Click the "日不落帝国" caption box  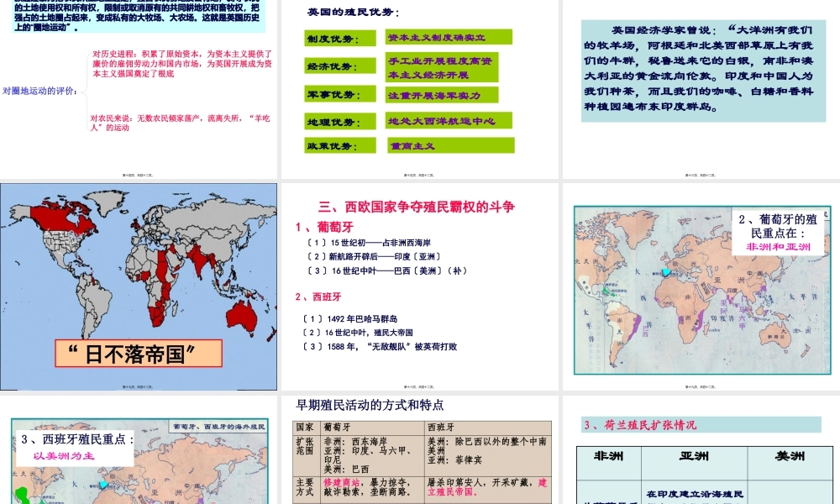tap(139, 354)
